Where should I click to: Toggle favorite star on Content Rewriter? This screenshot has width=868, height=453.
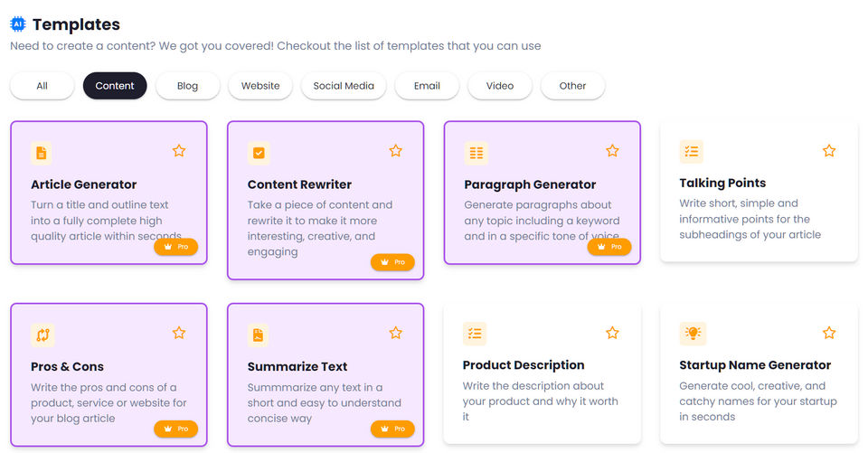coord(395,151)
